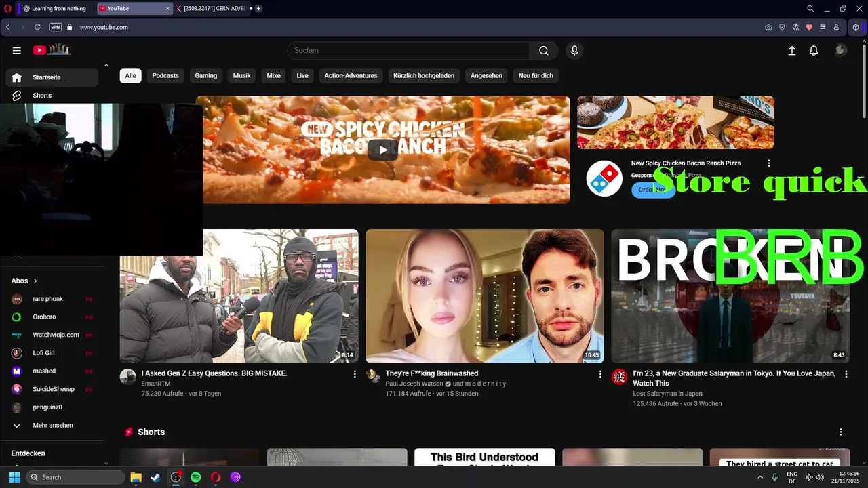Expand the Abos section chevron
868x488 pixels.
tap(35, 281)
